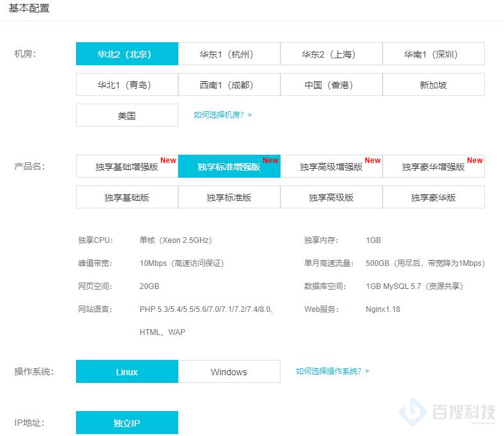Screen dimensions: 504x436
Task: Click the IP地址: field label
Action: (x=29, y=423)
